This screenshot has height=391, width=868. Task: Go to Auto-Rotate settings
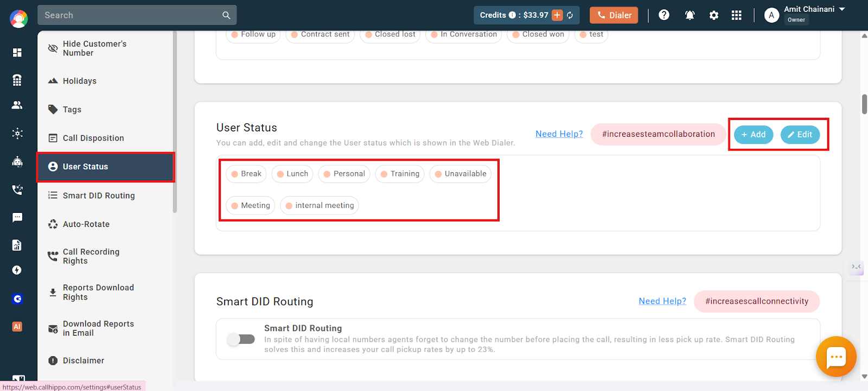point(106,224)
